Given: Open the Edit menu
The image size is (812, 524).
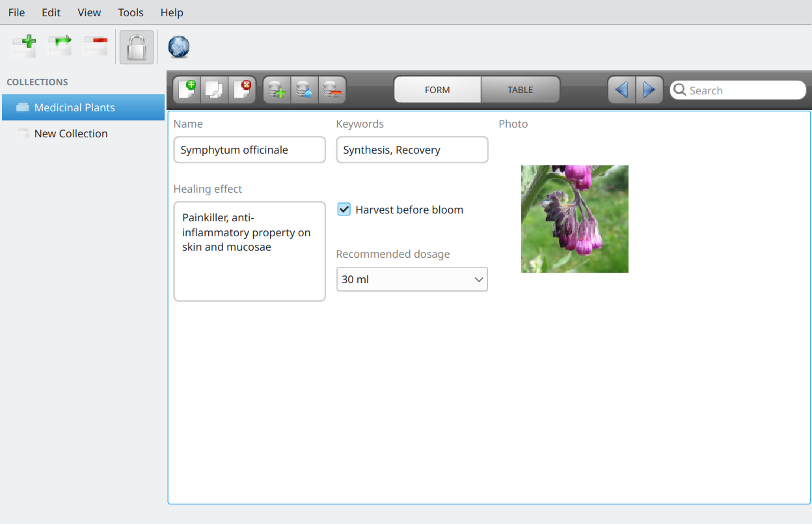Looking at the screenshot, I should click(51, 12).
